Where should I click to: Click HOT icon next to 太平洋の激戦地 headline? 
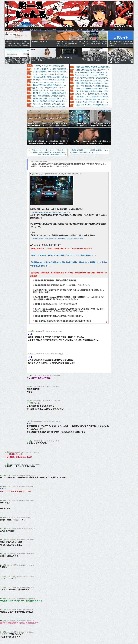point(29,71)
